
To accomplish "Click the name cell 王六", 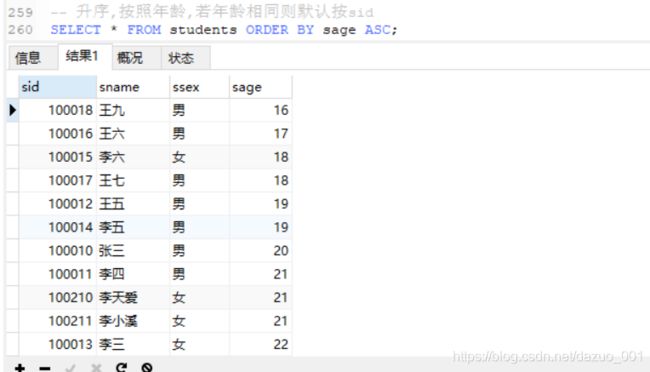I will click(x=133, y=134).
